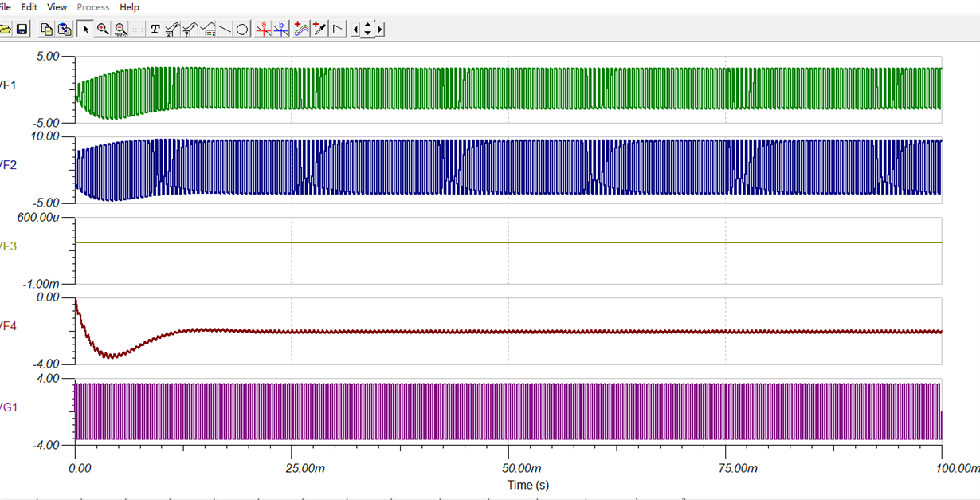
Task: Select the flat VF3 curve line
Action: pyautogui.click(x=510, y=242)
